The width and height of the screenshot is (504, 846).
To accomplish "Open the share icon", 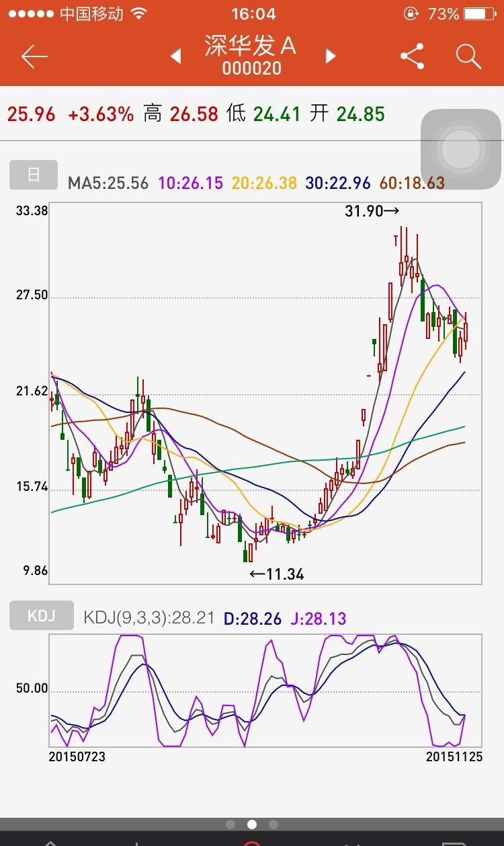I will 412,56.
